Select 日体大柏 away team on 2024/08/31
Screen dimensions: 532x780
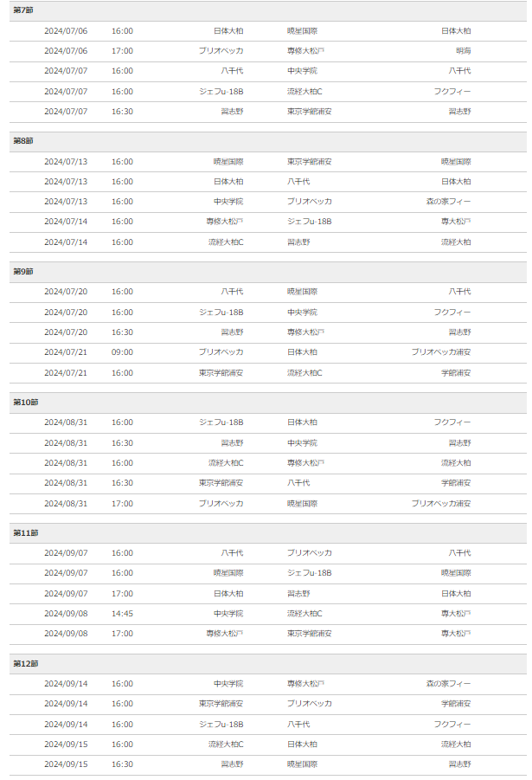(302, 422)
